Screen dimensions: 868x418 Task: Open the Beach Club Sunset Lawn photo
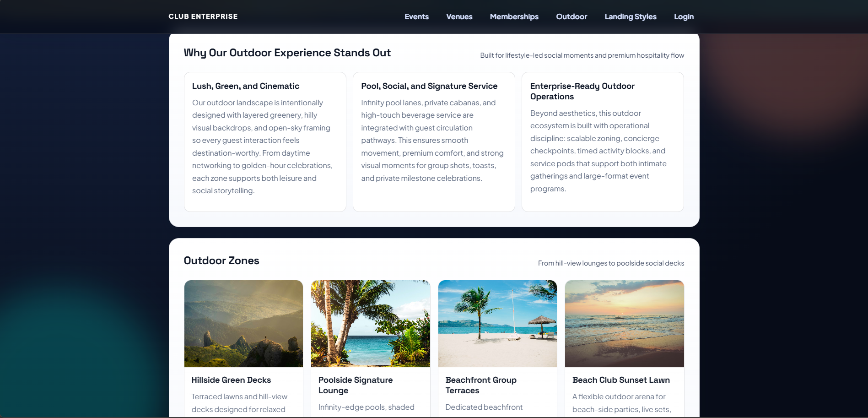625,324
